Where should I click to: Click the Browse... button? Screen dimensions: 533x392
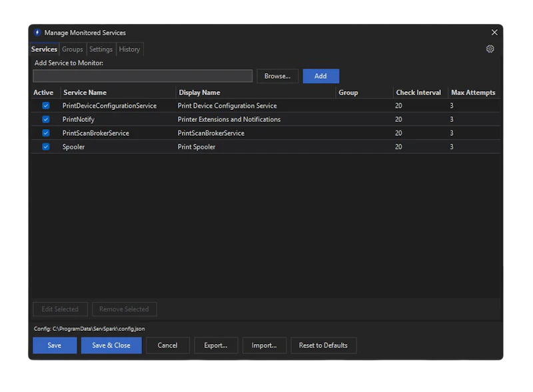tap(277, 76)
